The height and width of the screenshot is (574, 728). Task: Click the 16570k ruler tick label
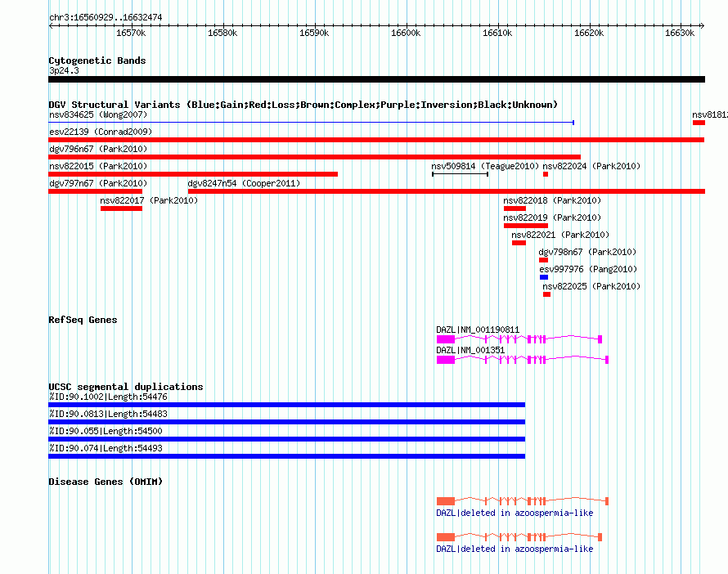(131, 33)
